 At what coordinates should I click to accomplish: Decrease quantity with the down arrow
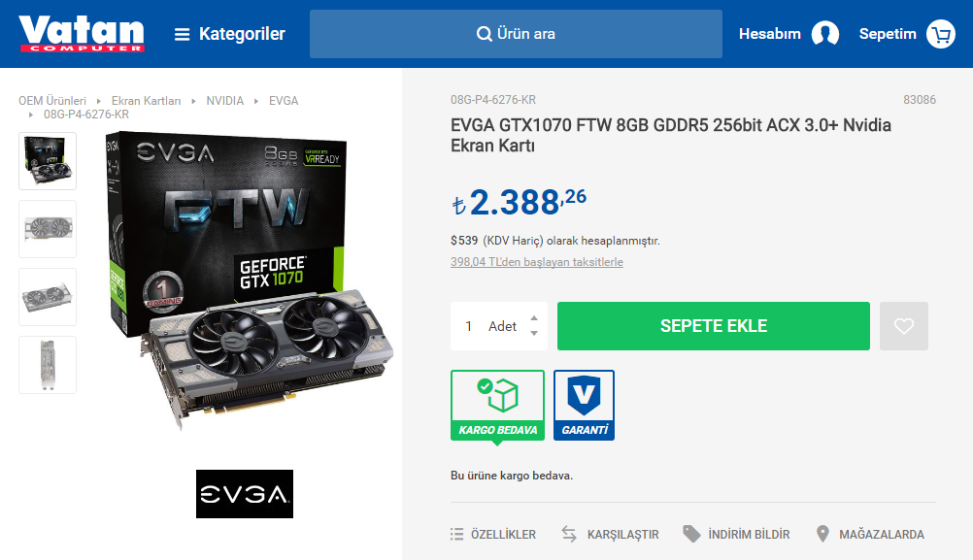[534, 334]
